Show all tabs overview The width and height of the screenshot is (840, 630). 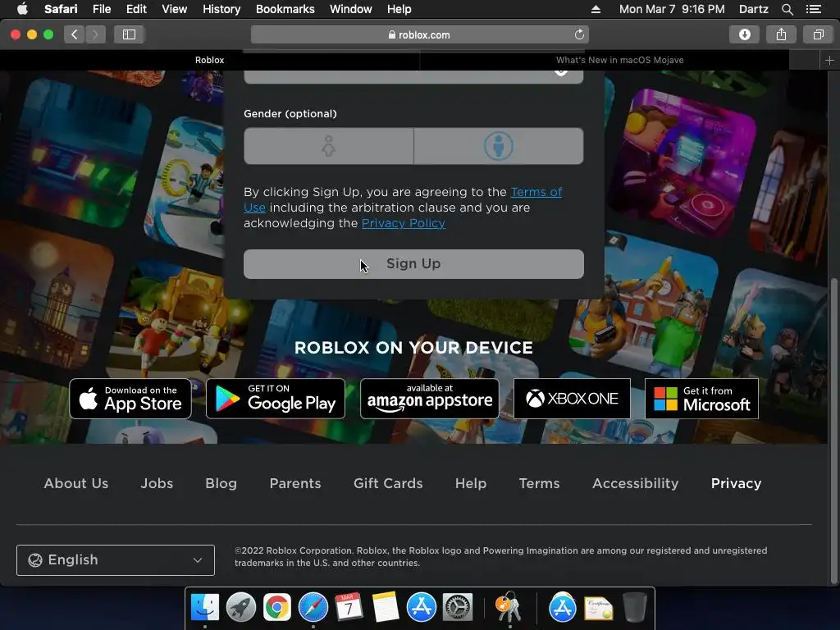pos(818,34)
